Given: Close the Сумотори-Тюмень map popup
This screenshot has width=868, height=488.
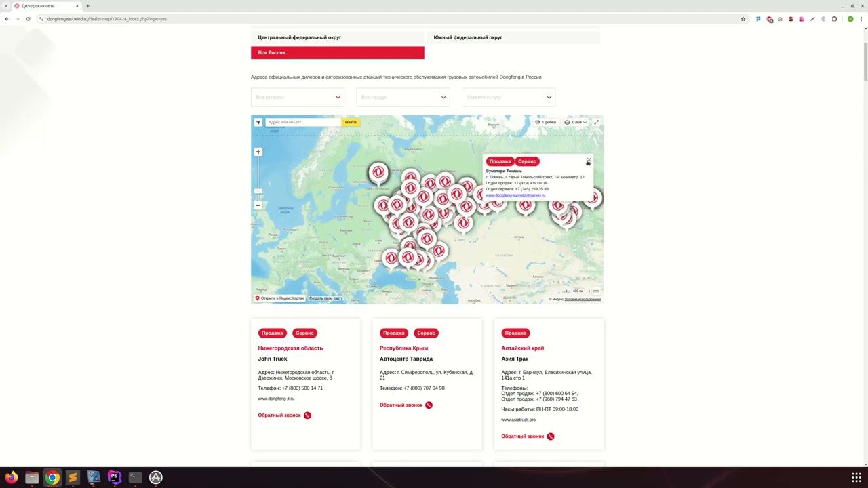Looking at the screenshot, I should tap(589, 160).
